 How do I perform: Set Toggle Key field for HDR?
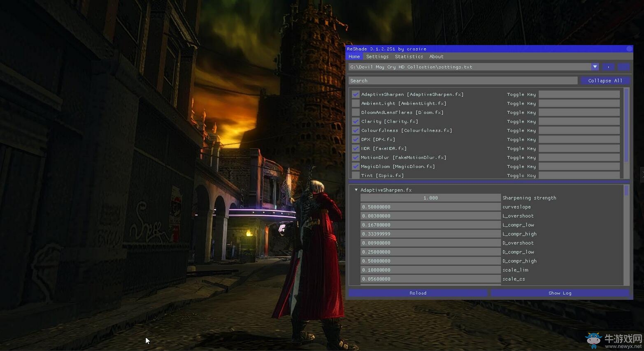pos(579,149)
